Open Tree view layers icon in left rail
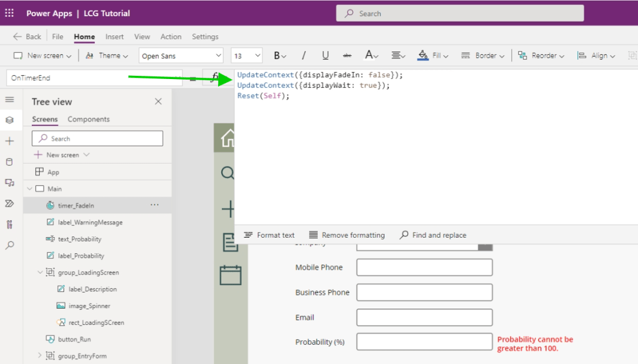Image resolution: width=638 pixels, height=364 pixels. (x=10, y=120)
